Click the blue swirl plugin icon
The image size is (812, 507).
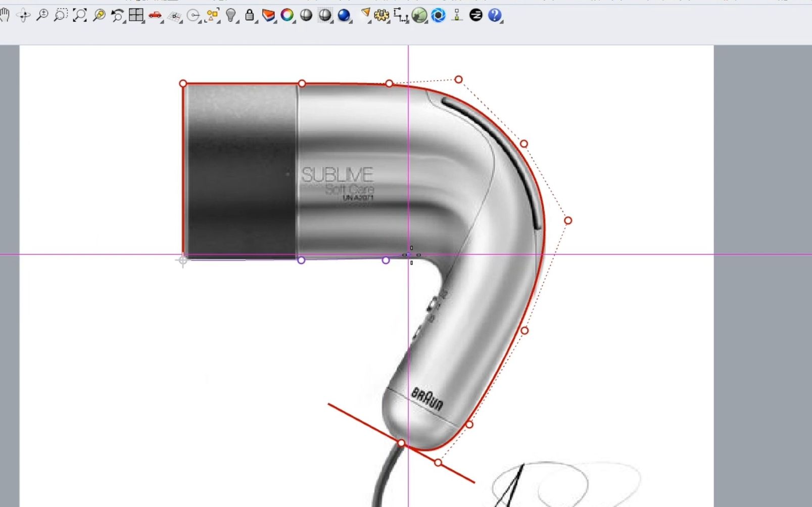(438, 16)
